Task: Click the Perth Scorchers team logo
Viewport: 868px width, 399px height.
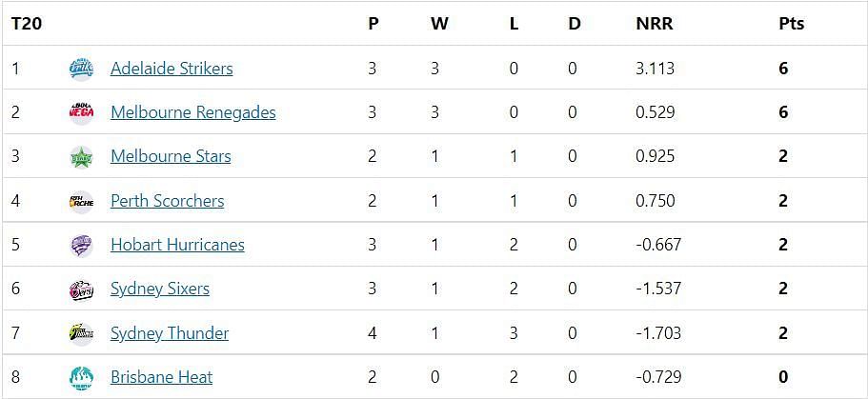Action: point(81,202)
